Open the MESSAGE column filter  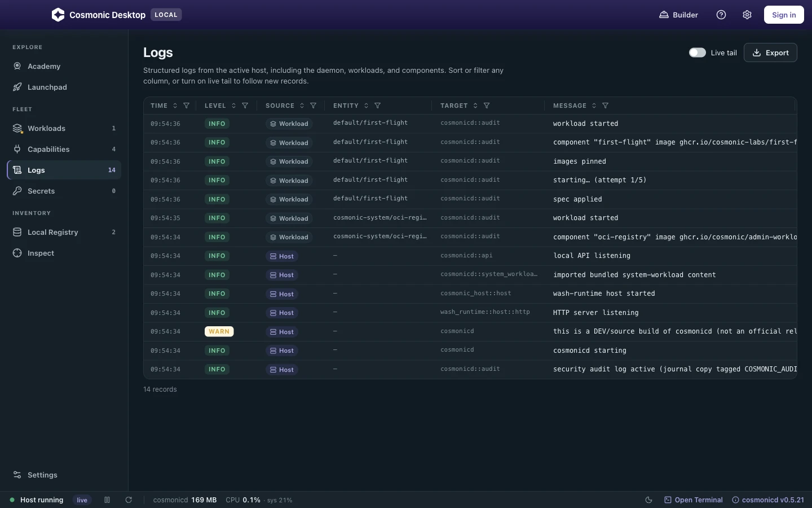[x=606, y=106]
